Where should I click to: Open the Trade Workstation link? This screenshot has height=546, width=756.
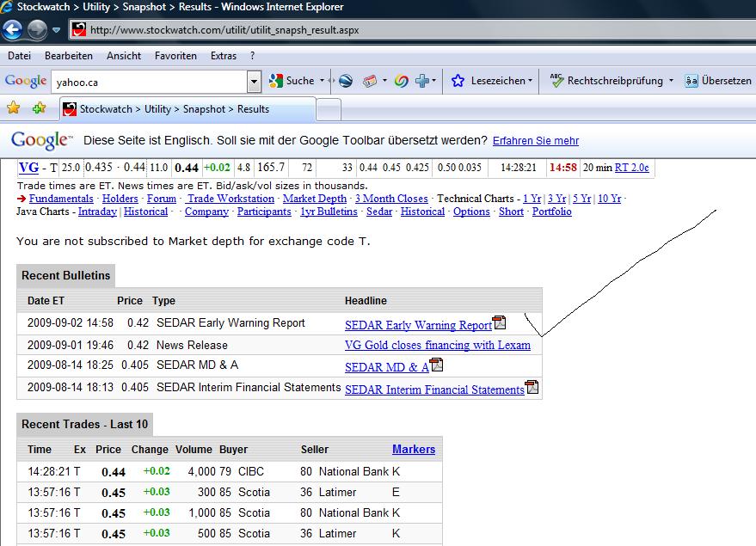click(x=231, y=199)
